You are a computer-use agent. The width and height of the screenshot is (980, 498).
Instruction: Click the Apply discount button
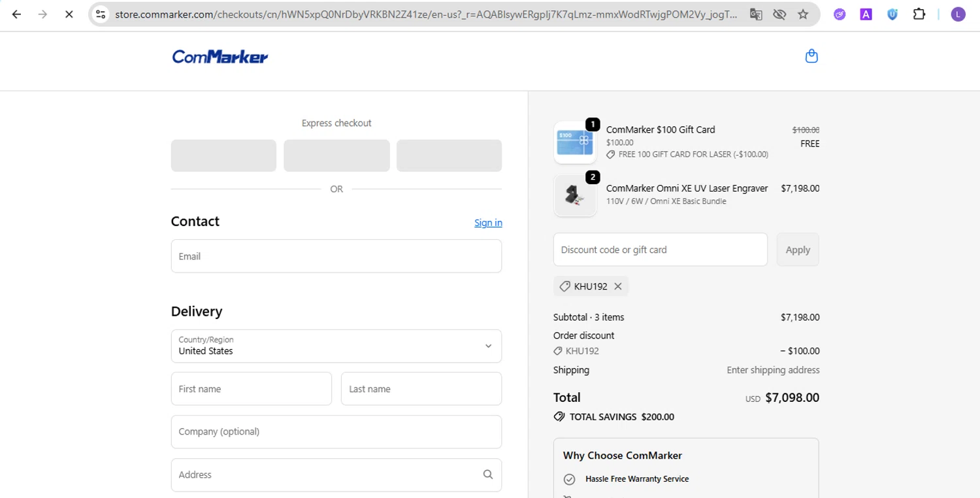point(798,250)
